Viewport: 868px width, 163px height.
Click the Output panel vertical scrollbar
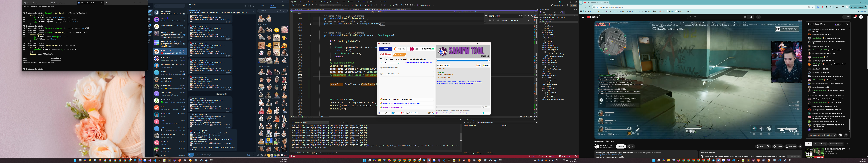[461, 137]
